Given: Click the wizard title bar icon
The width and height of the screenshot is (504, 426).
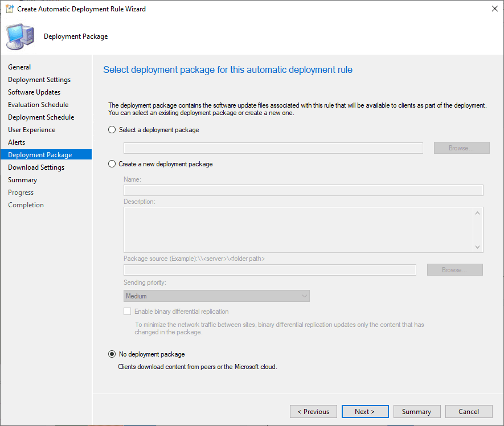Looking at the screenshot, I should [x=9, y=9].
